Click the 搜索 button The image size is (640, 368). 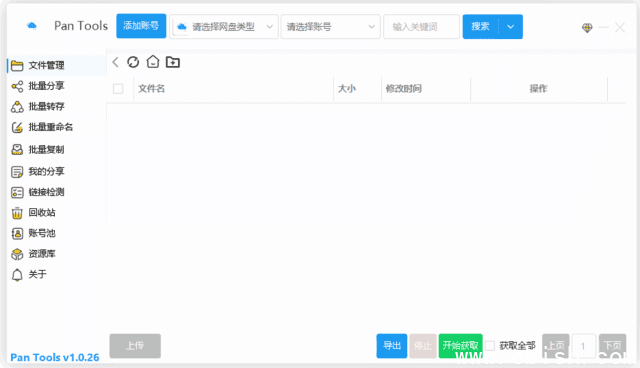click(480, 27)
